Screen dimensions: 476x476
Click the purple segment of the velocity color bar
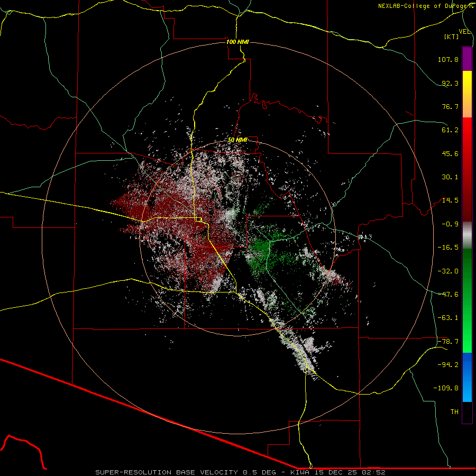click(467, 59)
